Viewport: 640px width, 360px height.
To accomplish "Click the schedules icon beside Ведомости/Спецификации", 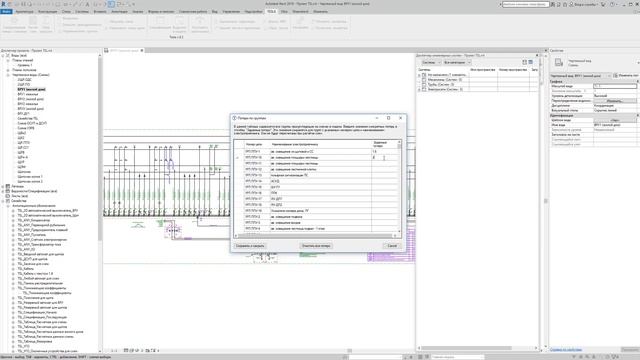I will [8, 191].
